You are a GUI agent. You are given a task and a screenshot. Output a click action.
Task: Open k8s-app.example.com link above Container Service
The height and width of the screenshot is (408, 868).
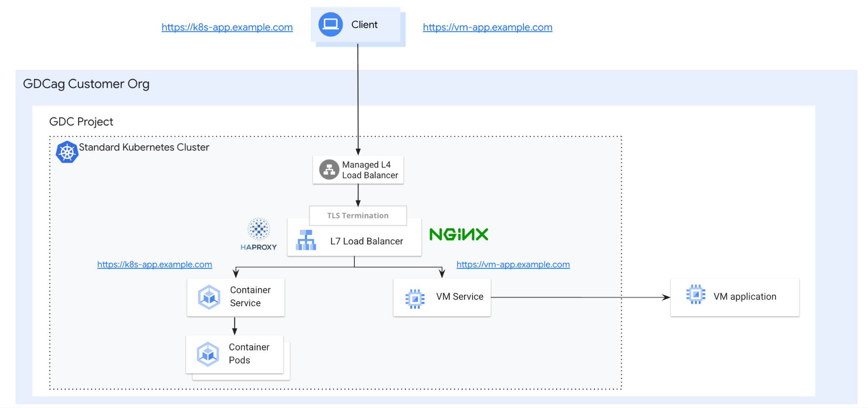(x=155, y=264)
